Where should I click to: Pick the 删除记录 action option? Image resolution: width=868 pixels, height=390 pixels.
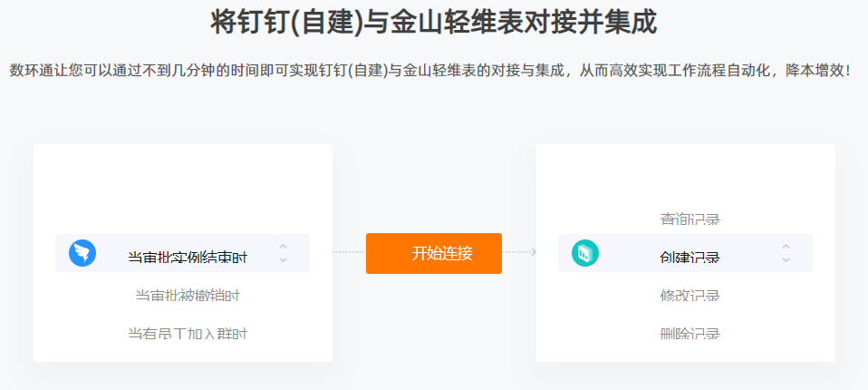[690, 334]
